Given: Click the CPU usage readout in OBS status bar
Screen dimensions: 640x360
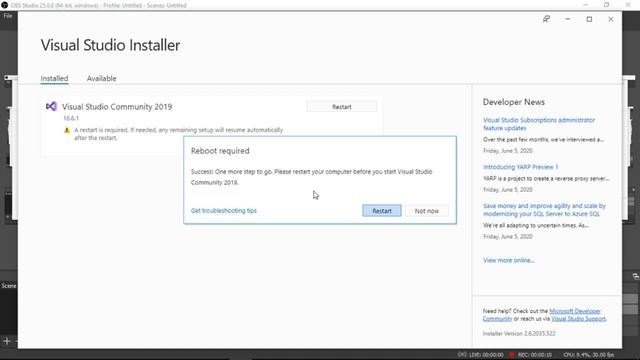Looking at the screenshot, I should (589, 355).
